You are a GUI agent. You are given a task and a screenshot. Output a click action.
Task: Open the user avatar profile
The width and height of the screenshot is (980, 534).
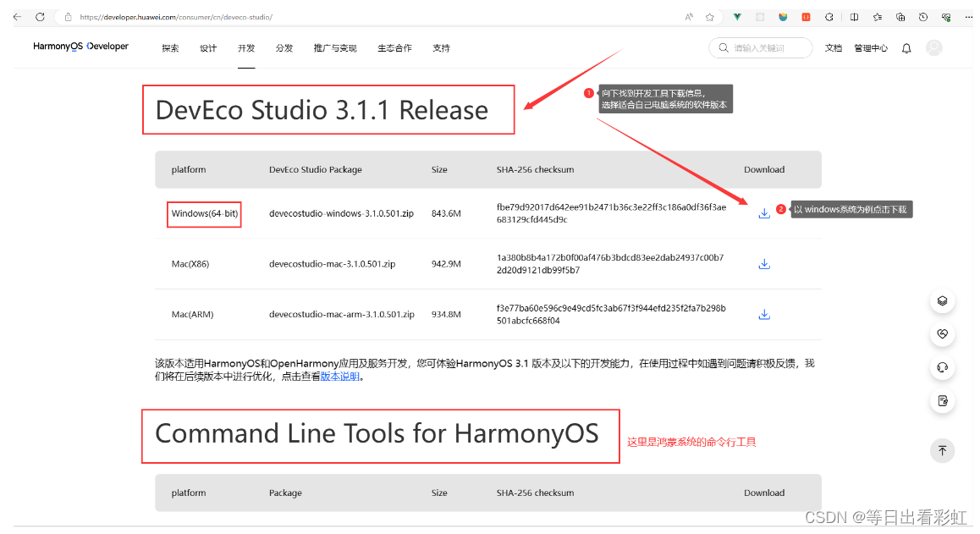[x=933, y=47]
